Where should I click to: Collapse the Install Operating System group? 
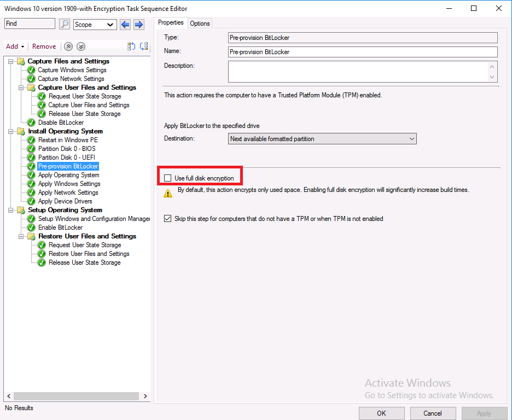coord(11,131)
